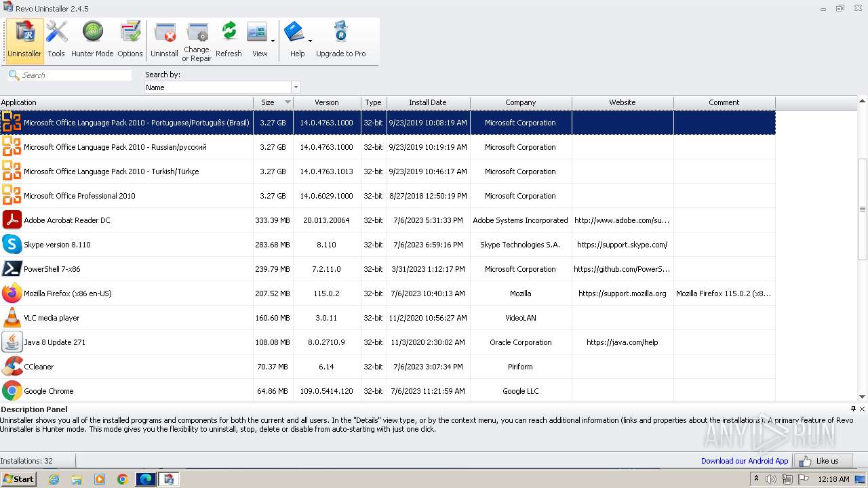Select the Microsoft Office Professional 2010 icon

click(12, 195)
